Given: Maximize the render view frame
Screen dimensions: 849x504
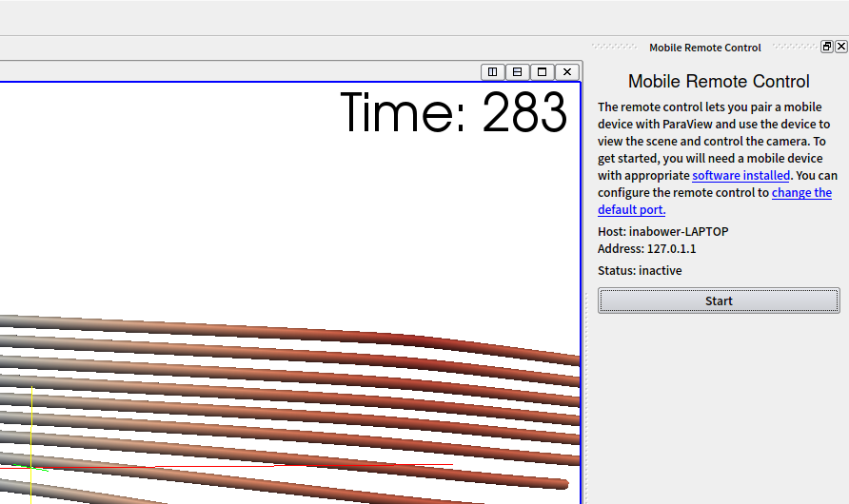Looking at the screenshot, I should tap(542, 72).
